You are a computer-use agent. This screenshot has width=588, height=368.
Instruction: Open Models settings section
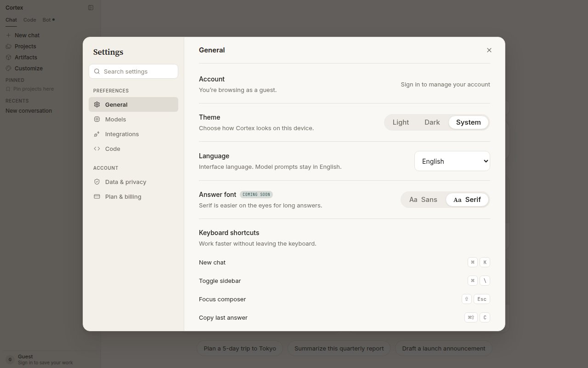tap(133, 119)
